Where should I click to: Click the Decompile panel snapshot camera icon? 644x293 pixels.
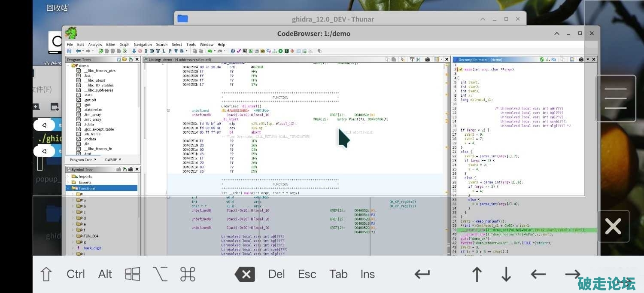click(x=581, y=60)
